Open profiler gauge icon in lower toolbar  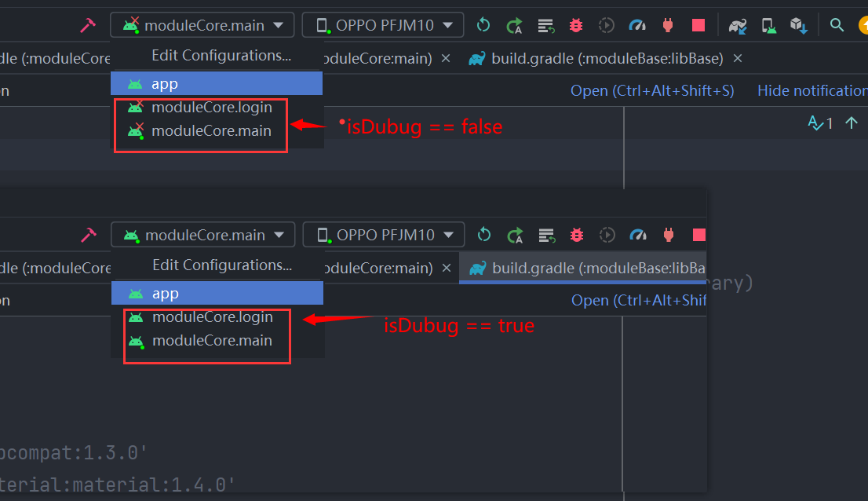pos(638,236)
